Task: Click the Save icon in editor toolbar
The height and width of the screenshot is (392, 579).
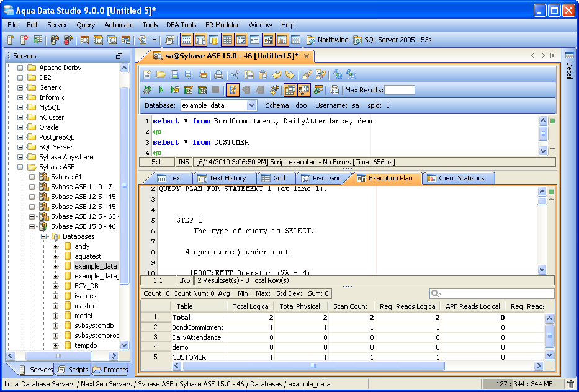Action: [174, 75]
